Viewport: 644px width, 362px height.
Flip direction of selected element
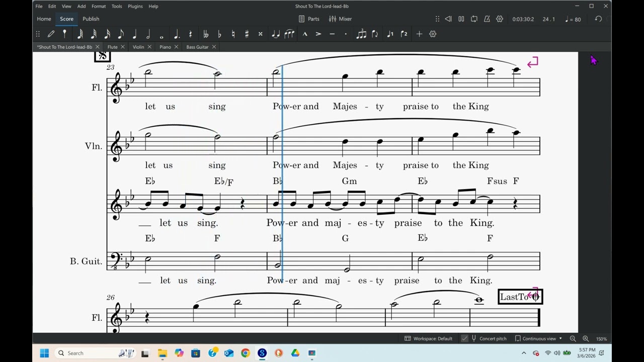[x=375, y=34]
